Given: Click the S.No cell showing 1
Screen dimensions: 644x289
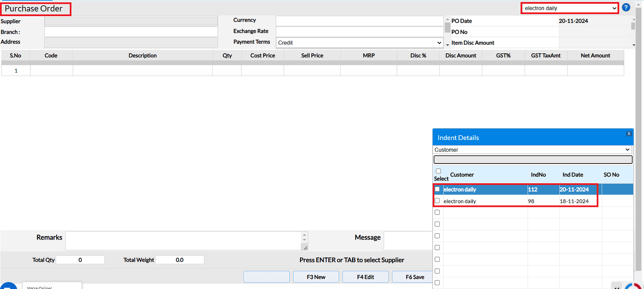Looking at the screenshot, I should click(16, 71).
